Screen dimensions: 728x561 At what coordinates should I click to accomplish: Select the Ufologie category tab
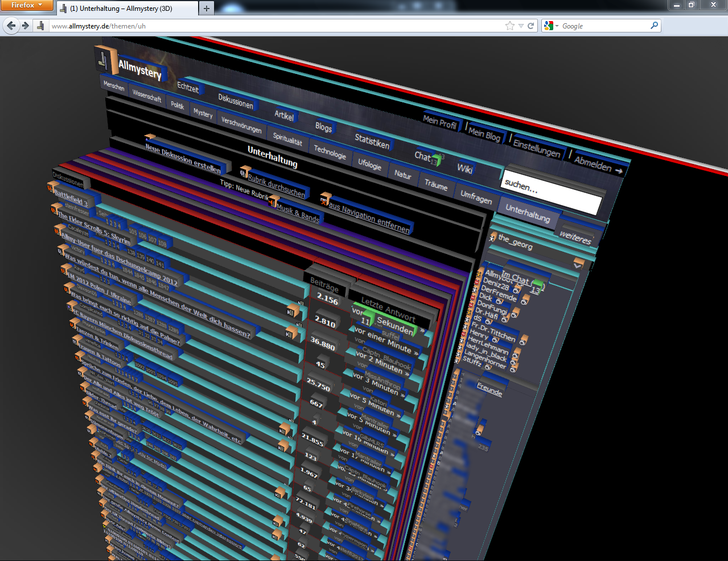tap(369, 165)
